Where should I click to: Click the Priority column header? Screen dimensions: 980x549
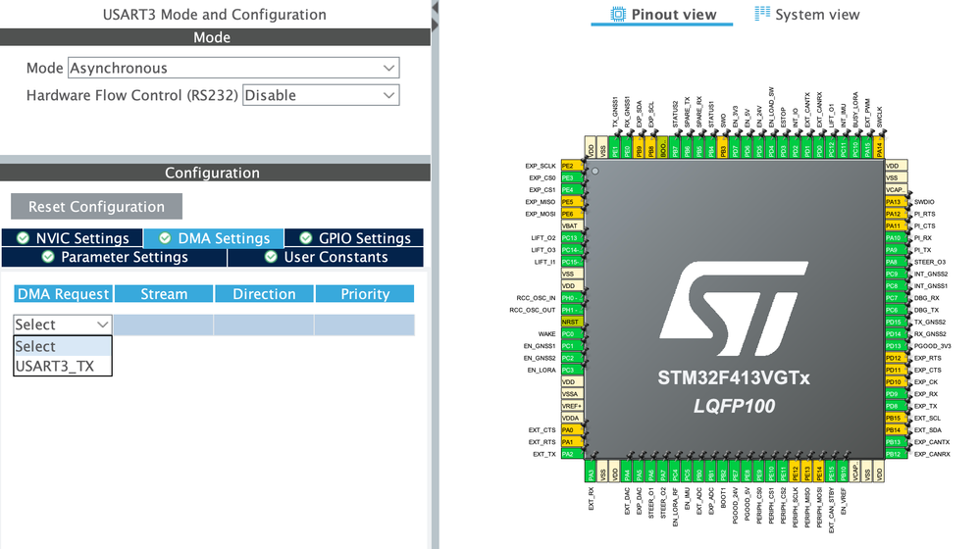tap(365, 293)
